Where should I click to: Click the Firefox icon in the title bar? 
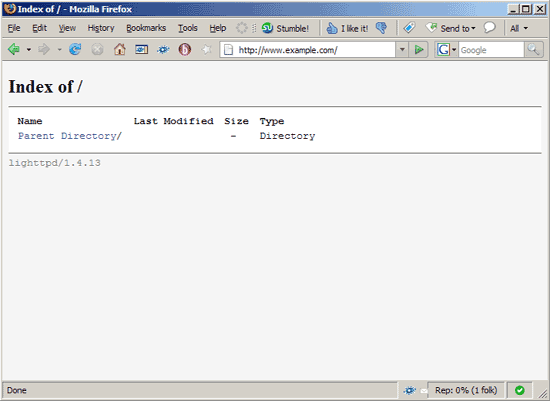(10, 8)
